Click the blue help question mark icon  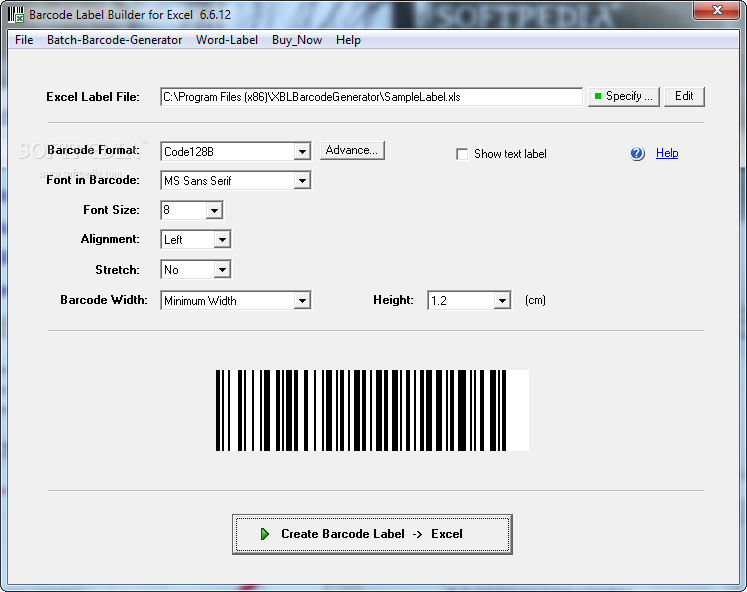(637, 153)
